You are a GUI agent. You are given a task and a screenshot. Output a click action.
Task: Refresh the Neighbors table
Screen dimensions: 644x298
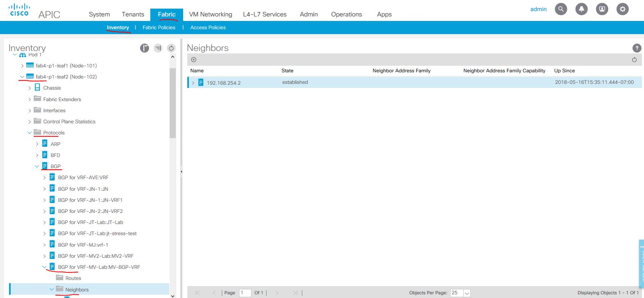pos(635,60)
